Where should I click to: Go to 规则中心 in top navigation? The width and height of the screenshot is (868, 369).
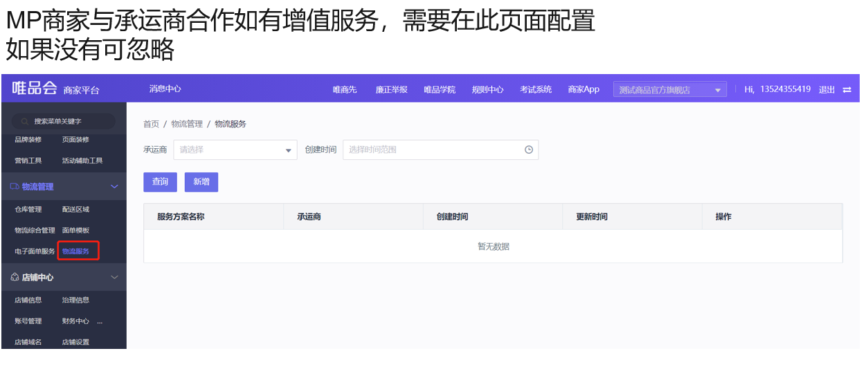(x=487, y=89)
